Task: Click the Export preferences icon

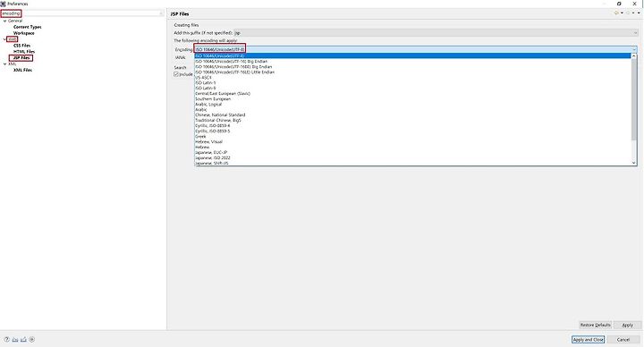Action: click(x=23, y=340)
